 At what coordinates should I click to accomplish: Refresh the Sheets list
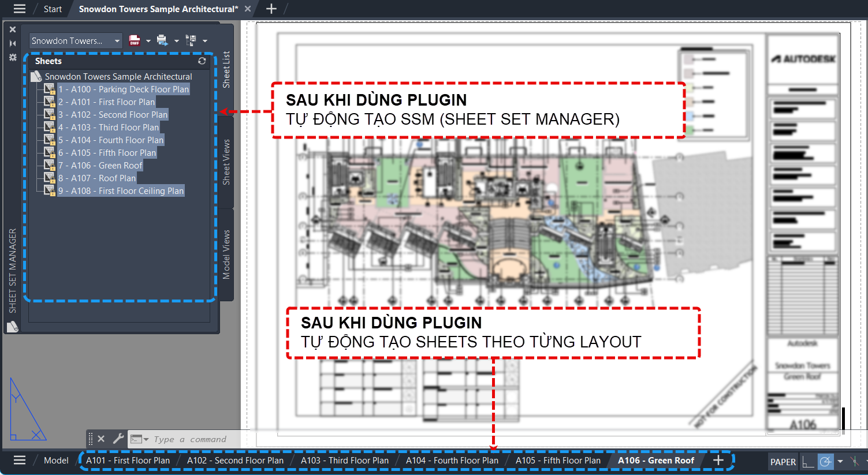click(202, 61)
